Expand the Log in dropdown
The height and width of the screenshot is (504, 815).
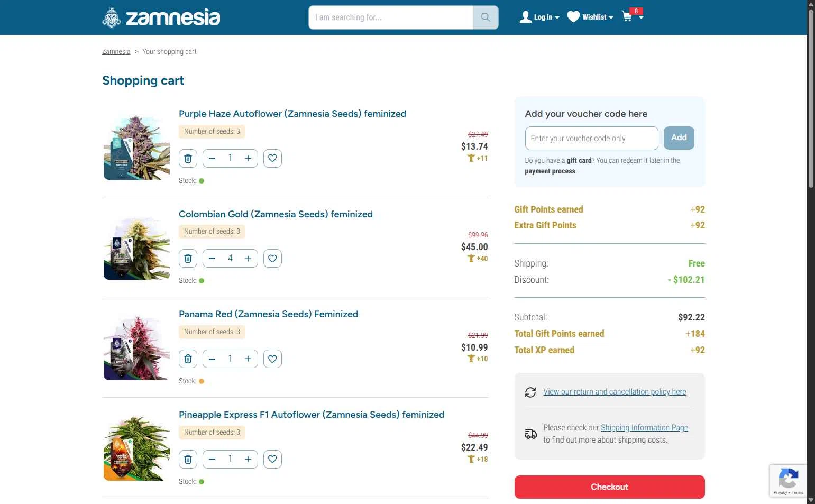[539, 17]
